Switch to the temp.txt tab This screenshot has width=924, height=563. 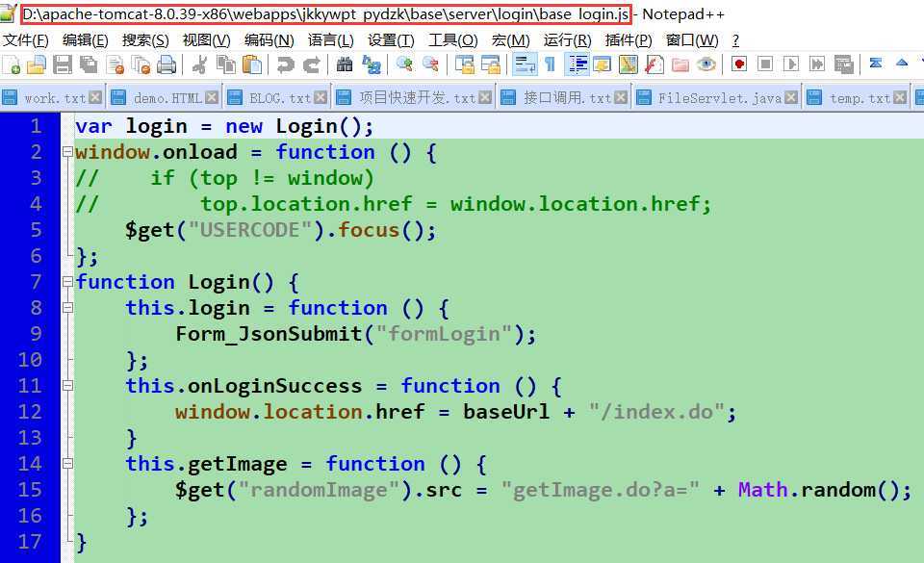tap(857, 98)
